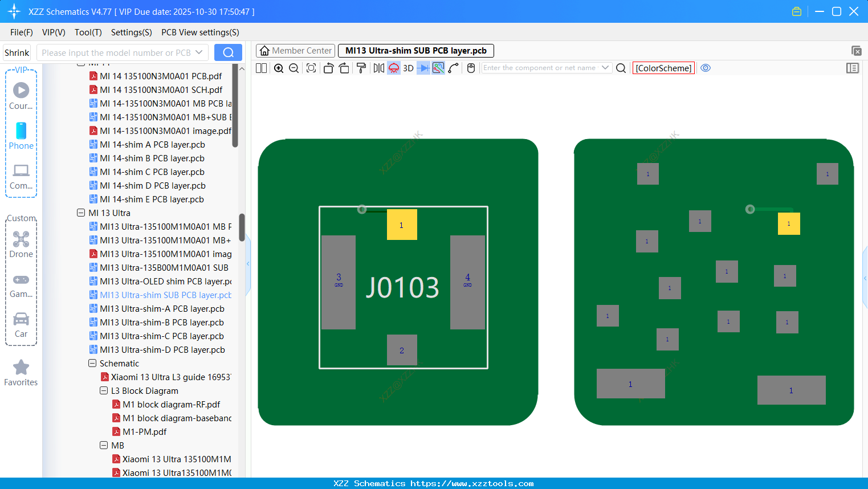
Task: Activate the paint brush color tool
Action: [361, 68]
